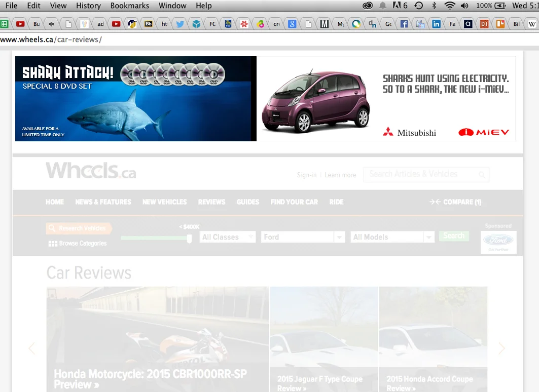Click Browse Categories option
This screenshot has width=539, height=392.
[78, 244]
